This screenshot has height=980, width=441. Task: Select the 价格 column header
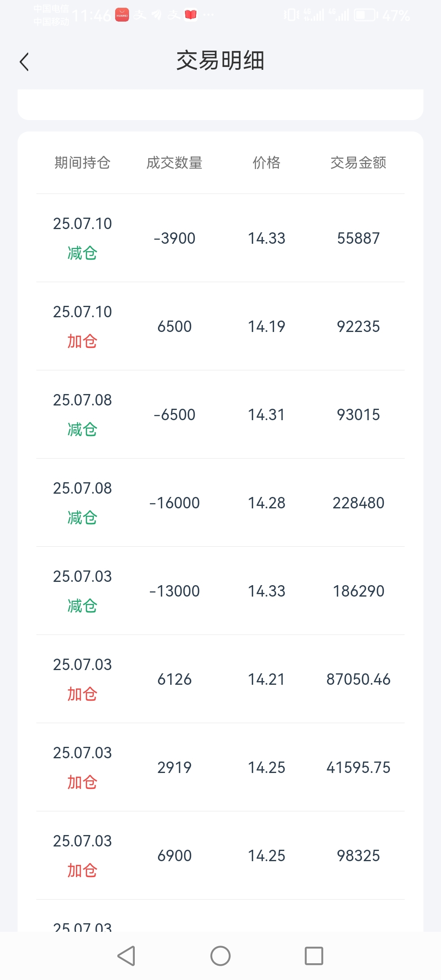tap(267, 163)
